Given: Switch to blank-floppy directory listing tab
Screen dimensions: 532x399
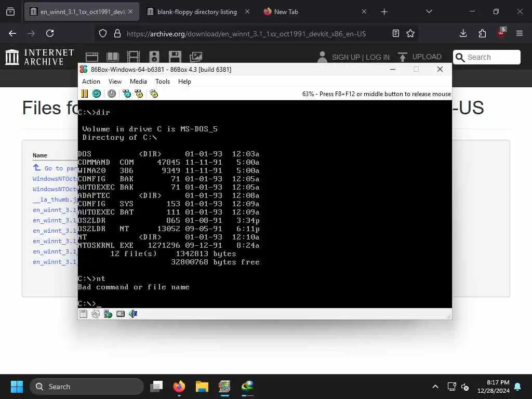Looking at the screenshot, I should [197, 12].
